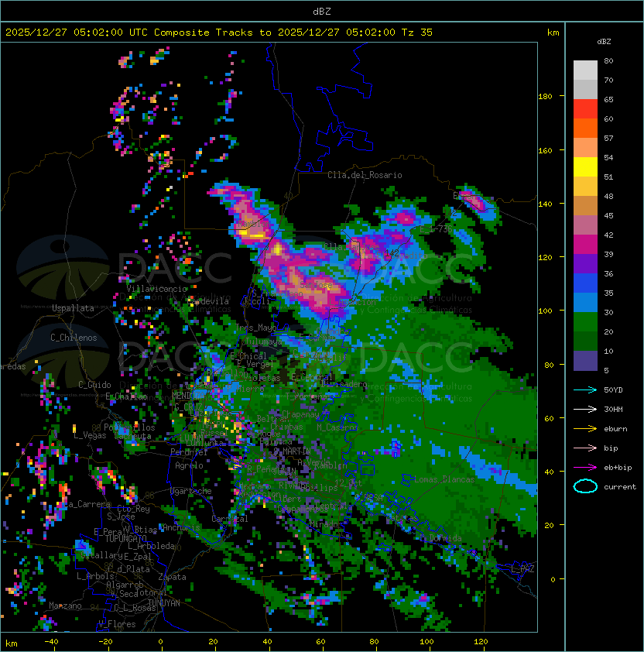Click the magenta eb+bip arrow in legend
644x652 pixels.
point(585,468)
